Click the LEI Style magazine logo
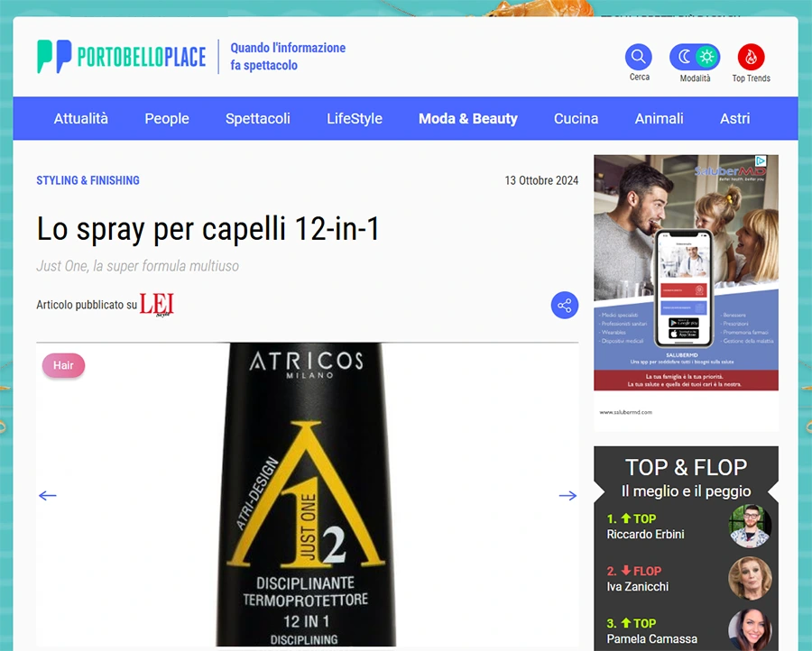812x651 pixels. [x=156, y=305]
